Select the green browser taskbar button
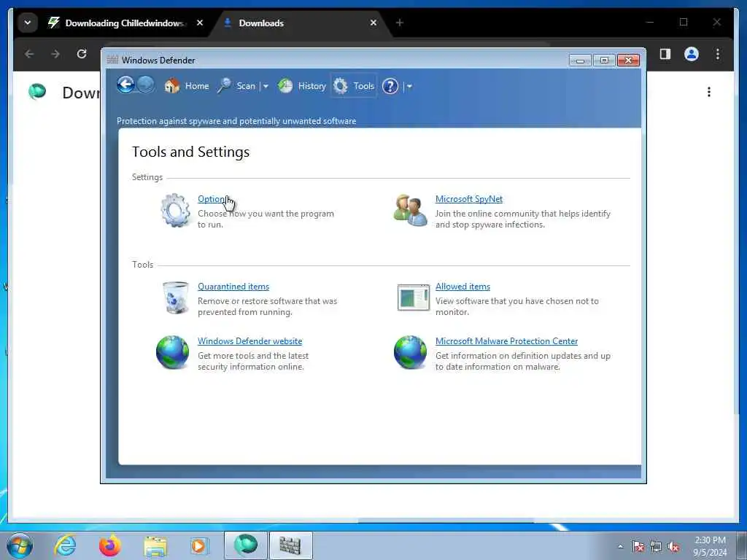This screenshot has height=560, width=747. (x=245, y=545)
